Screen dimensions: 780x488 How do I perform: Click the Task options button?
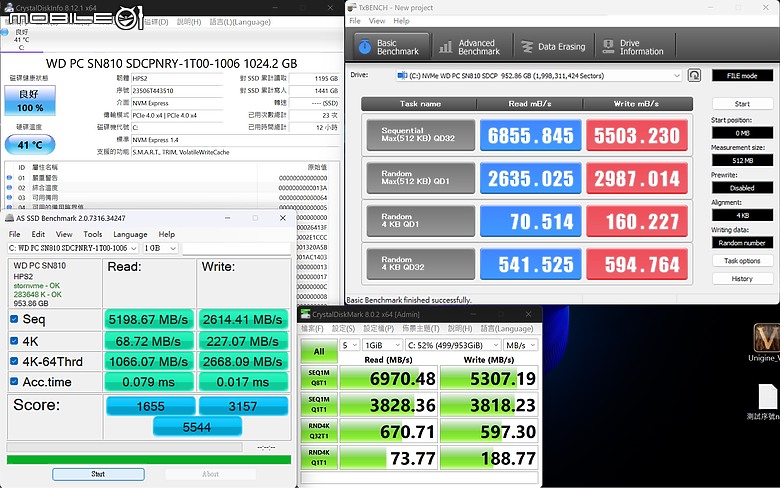click(x=742, y=261)
